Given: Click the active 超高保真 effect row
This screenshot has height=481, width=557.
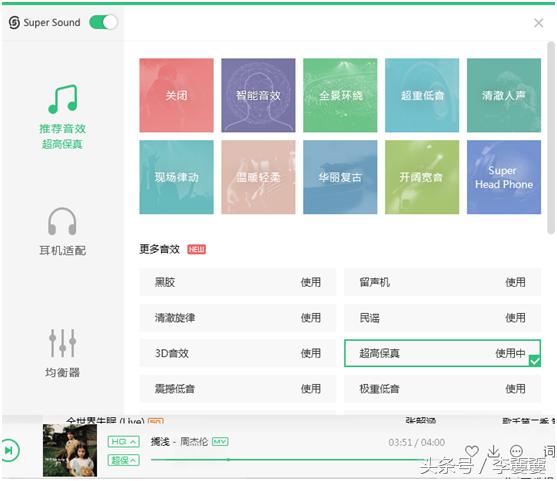Looking at the screenshot, I should click(x=442, y=353).
